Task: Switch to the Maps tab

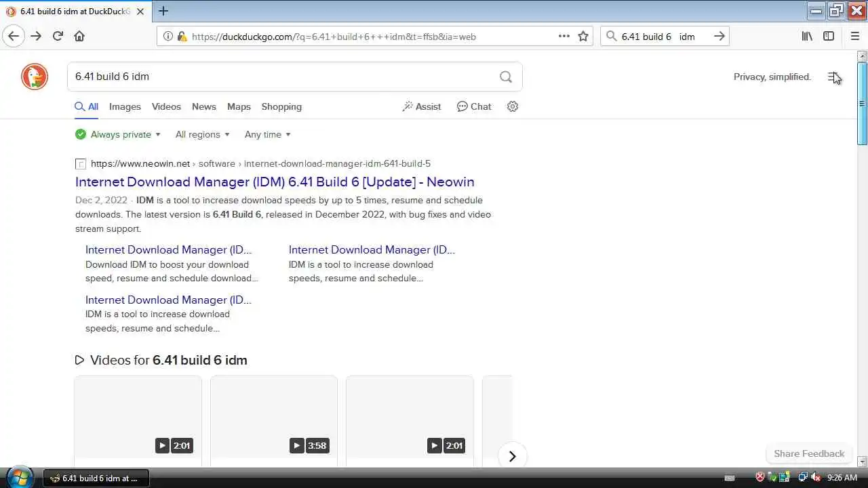Action: pyautogui.click(x=239, y=106)
